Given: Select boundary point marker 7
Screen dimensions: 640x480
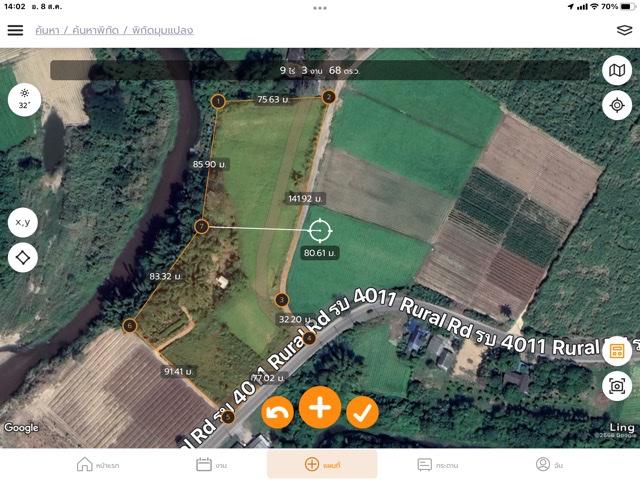Looking at the screenshot, I should click(x=202, y=227).
